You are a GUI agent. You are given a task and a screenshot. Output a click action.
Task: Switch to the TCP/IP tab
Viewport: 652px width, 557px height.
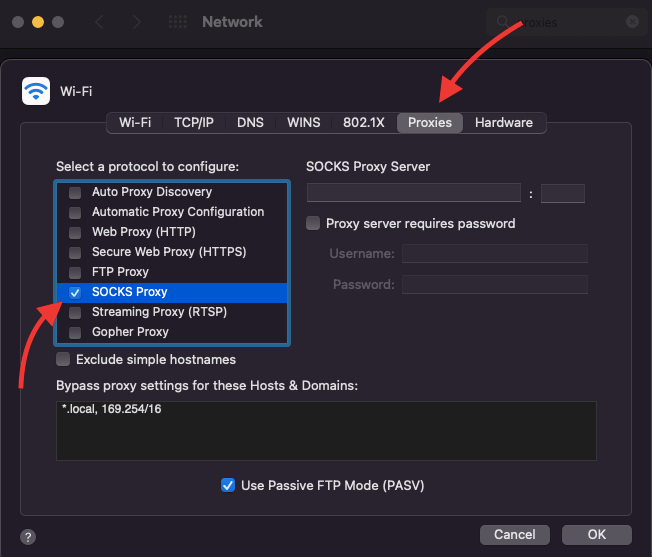[x=194, y=123]
